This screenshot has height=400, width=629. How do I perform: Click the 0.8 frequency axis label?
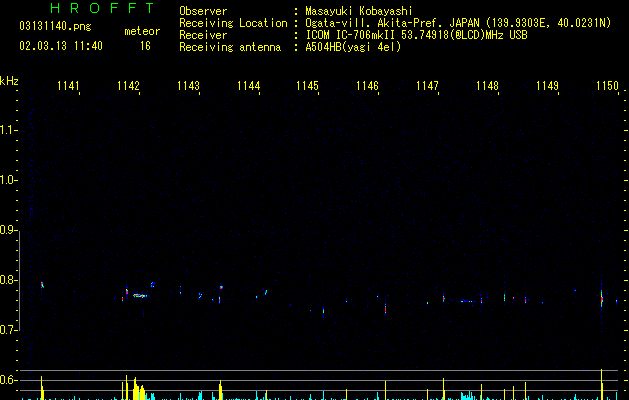[8, 280]
